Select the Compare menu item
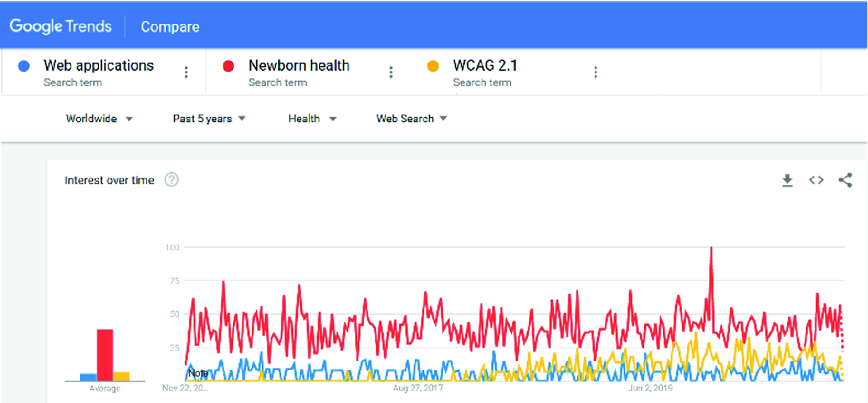Screen dimensions: 868x403 tap(169, 27)
